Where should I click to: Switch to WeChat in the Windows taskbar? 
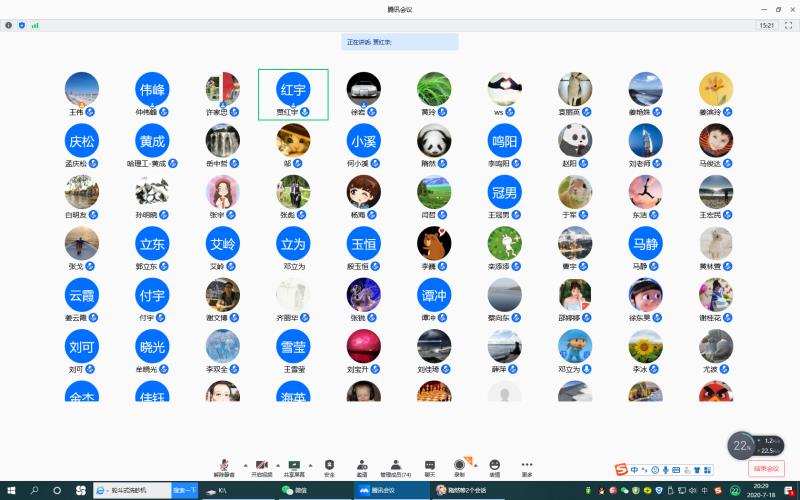295,491
